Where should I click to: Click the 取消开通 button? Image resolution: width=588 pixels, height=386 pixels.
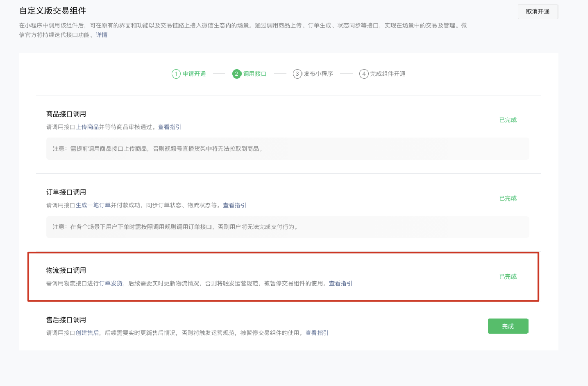tap(537, 12)
